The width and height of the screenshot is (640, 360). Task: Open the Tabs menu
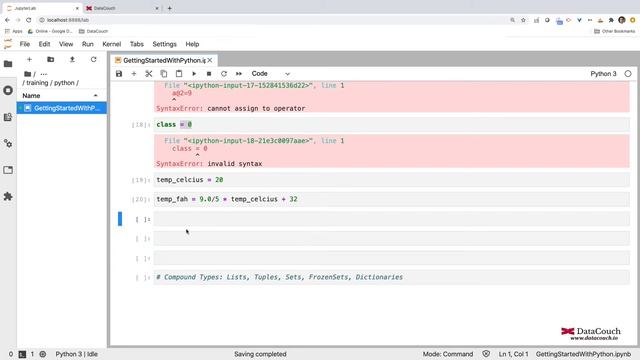[x=137, y=44]
